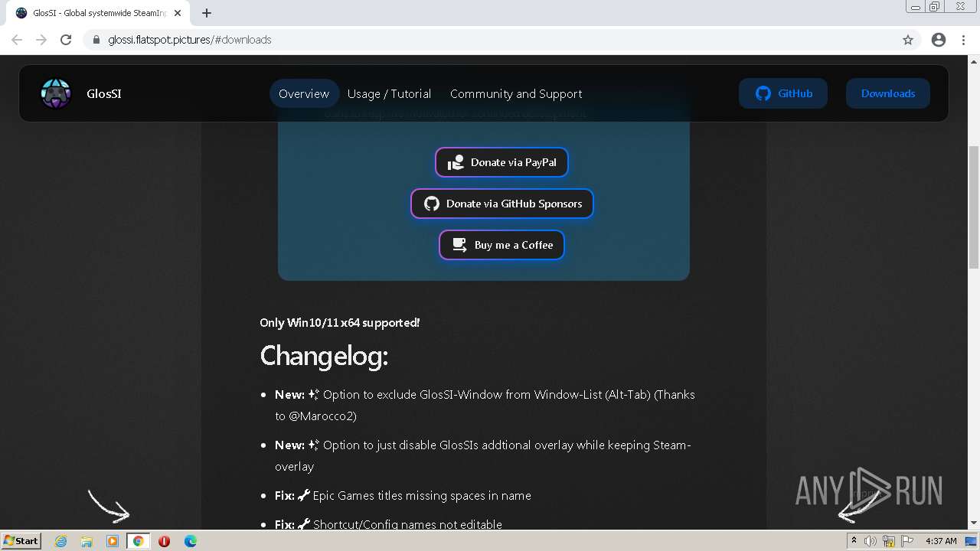The image size is (980, 551).
Task: Donate via PayPal button
Action: tap(501, 162)
